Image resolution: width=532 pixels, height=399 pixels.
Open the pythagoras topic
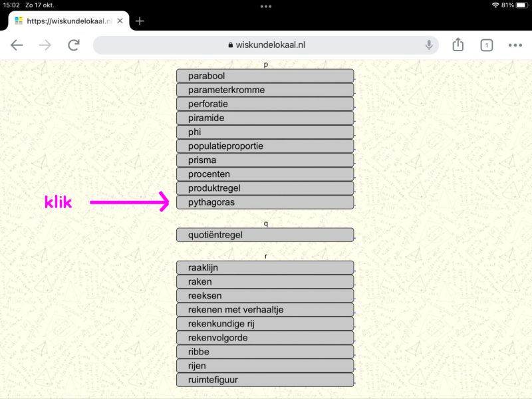(265, 202)
